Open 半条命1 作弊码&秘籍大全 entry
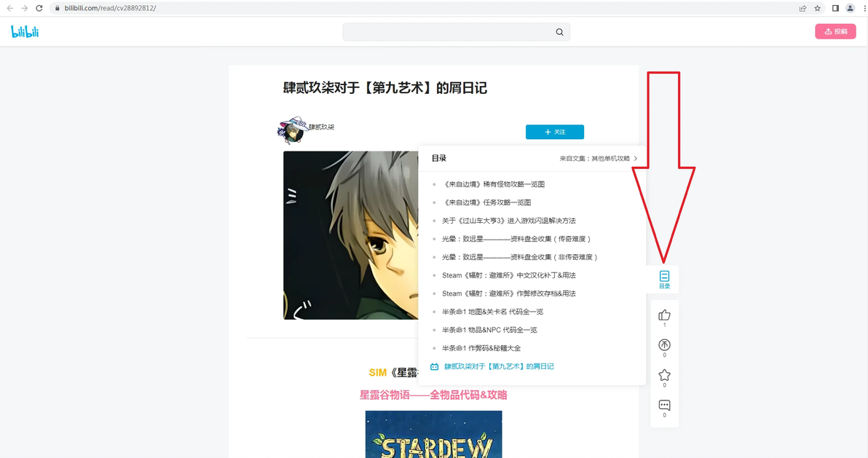Screen dimensions: 868x458 481,348
